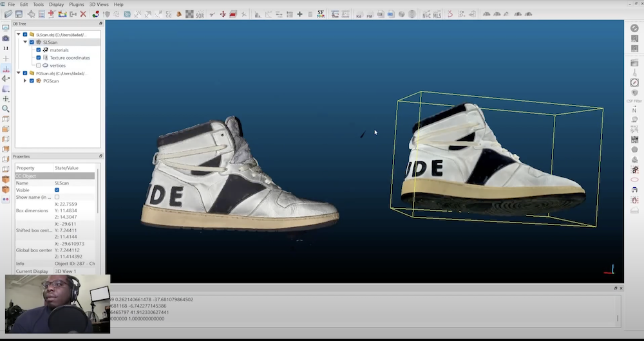Click the SF scalar field color icon
Viewport: 644px width, 341px height.
(x=320, y=14)
